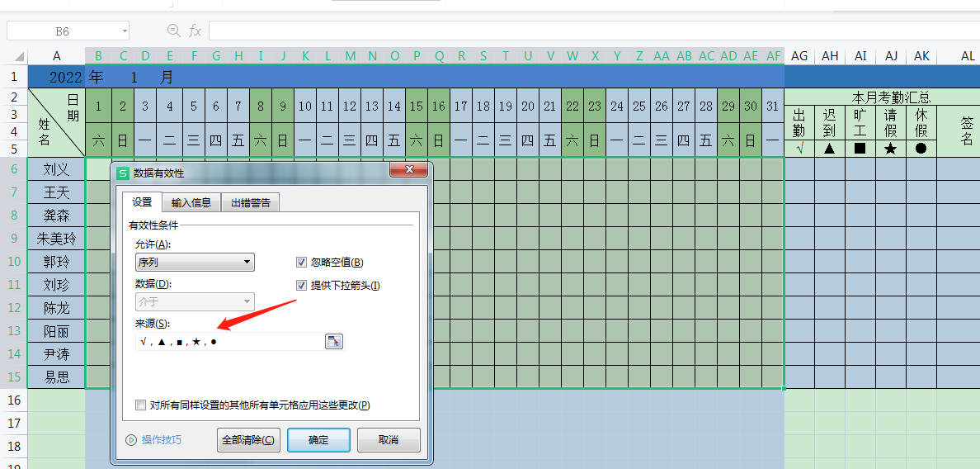Click the play icon next to 操作技巧
This screenshot has height=469, width=980.
point(131,439)
